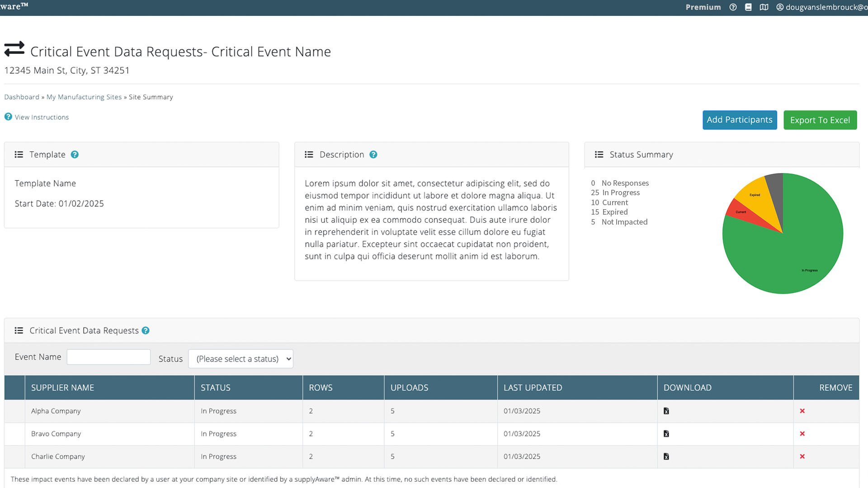Open the document icon in top bar
The height and width of the screenshot is (488, 868).
point(748,7)
